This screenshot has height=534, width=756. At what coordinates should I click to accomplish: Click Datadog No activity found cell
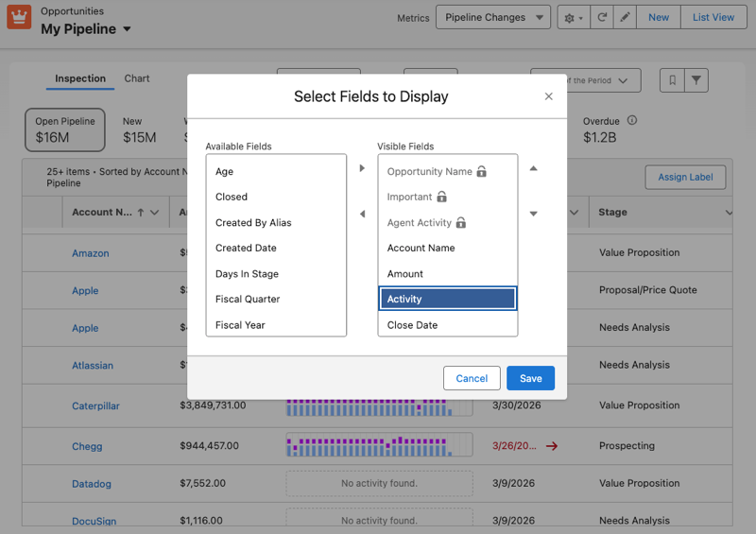pos(380,483)
